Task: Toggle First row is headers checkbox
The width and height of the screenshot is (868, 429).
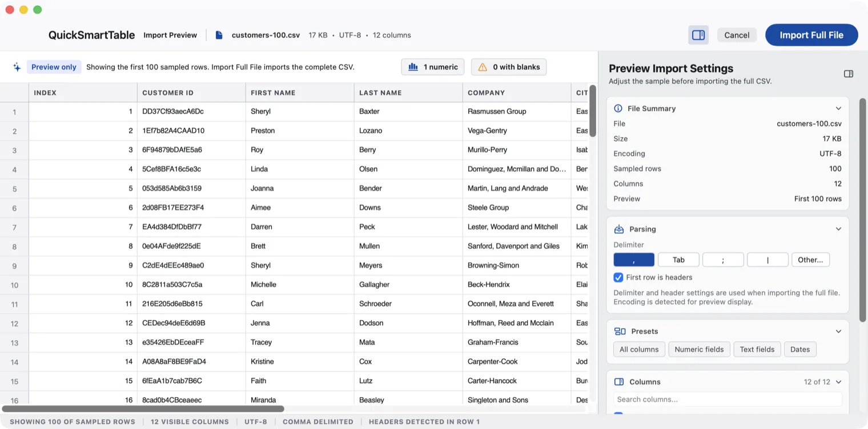Action: 618,277
